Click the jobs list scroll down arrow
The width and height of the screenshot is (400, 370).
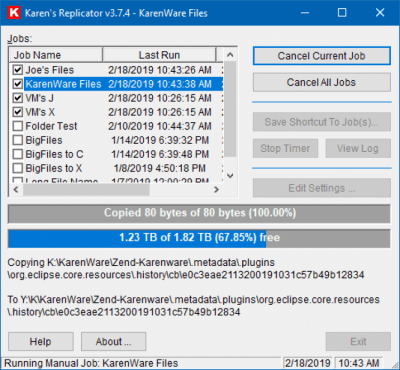coord(230,175)
